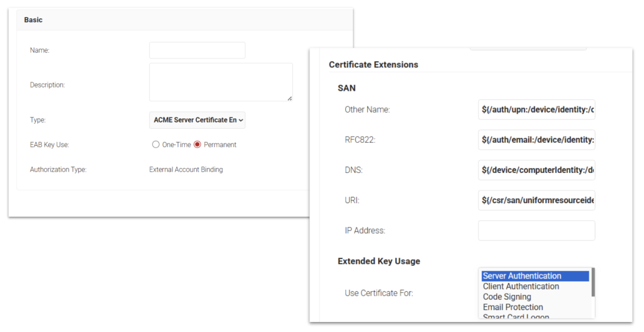Click the Basic section header
The width and height of the screenshot is (644, 332).
[x=33, y=20]
